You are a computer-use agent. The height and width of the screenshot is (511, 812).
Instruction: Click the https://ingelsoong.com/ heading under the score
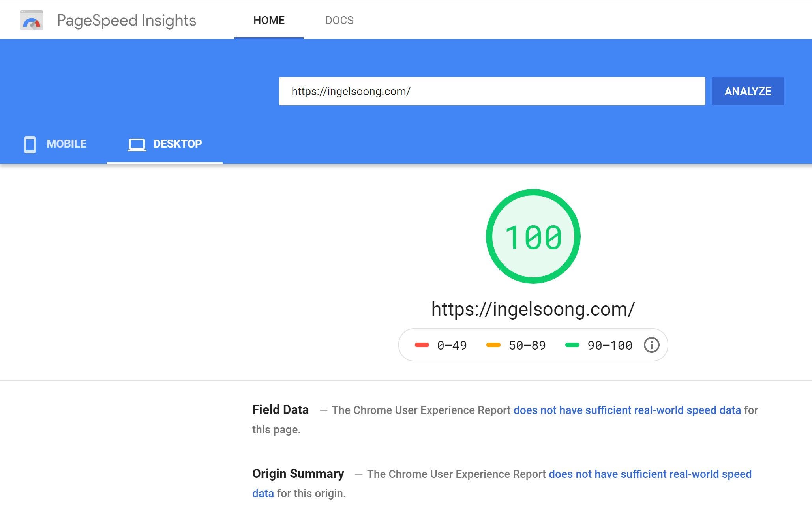pos(533,309)
